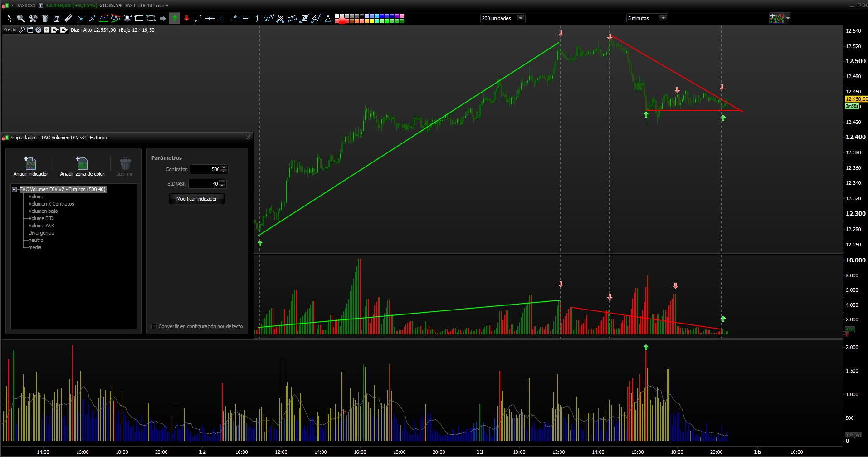
Task: Select the text annotation tool
Action: click(57, 18)
